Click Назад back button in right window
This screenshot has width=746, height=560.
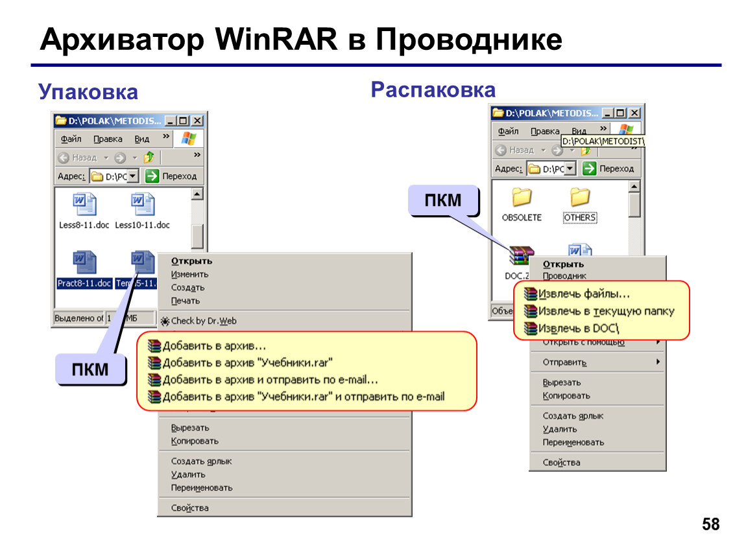pos(515,150)
